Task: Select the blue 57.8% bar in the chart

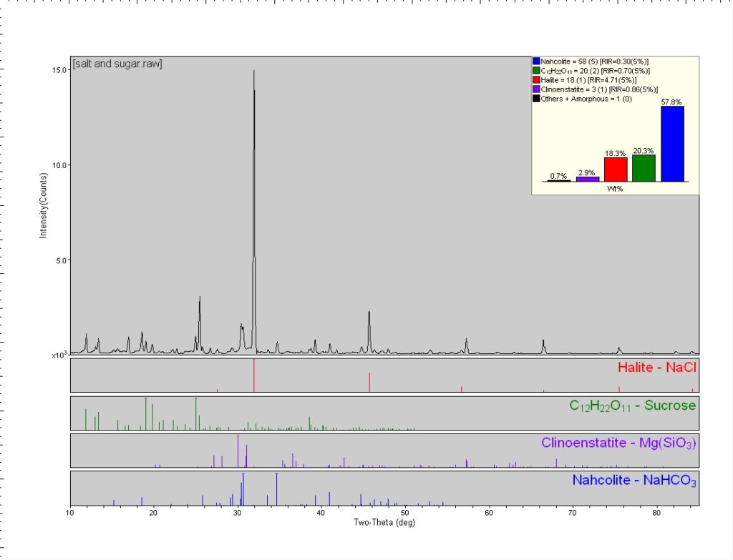Action: 672,143
